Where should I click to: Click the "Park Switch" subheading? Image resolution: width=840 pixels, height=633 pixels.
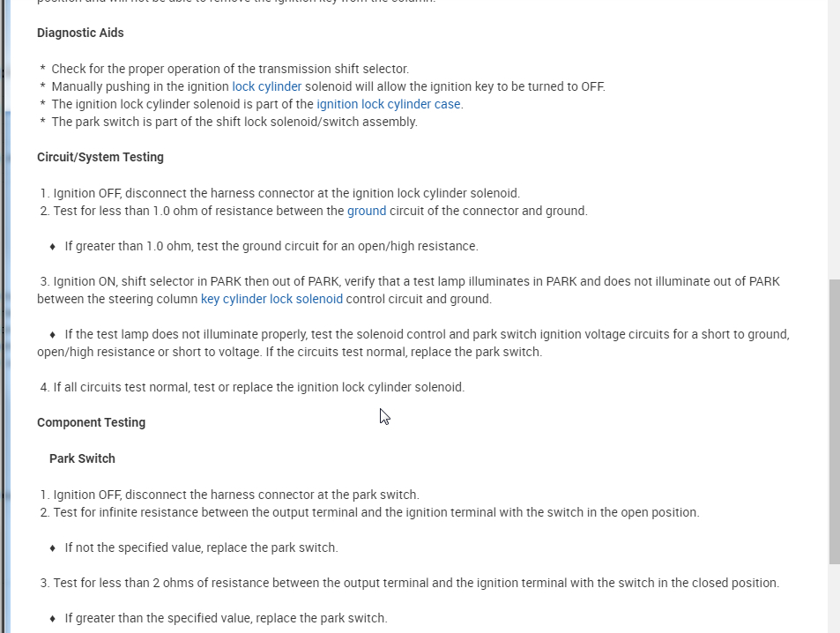pyautogui.click(x=82, y=458)
